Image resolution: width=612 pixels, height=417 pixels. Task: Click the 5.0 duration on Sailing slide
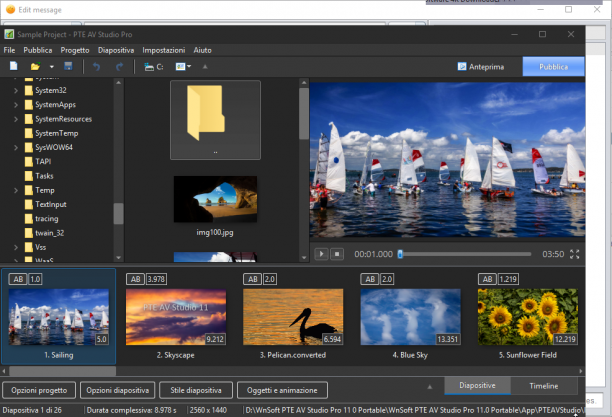(x=101, y=339)
